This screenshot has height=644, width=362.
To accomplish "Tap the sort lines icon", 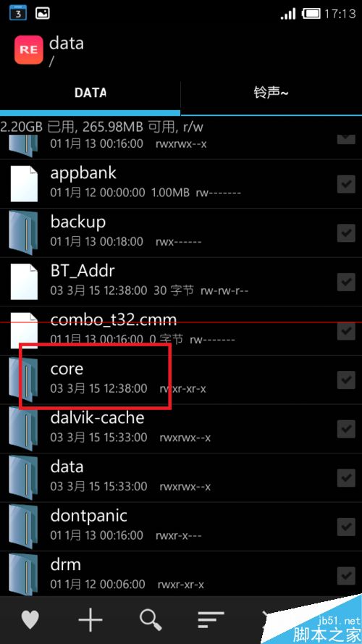I will tap(211, 619).
